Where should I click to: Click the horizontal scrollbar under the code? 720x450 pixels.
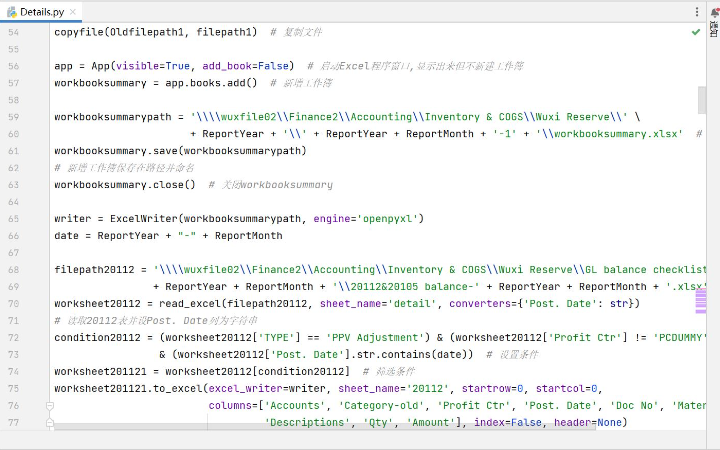325,427
